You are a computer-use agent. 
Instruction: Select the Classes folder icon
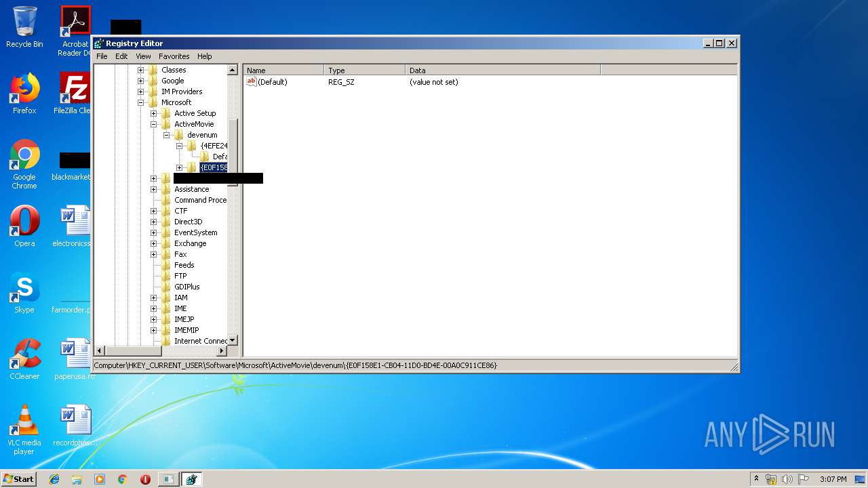(x=153, y=70)
